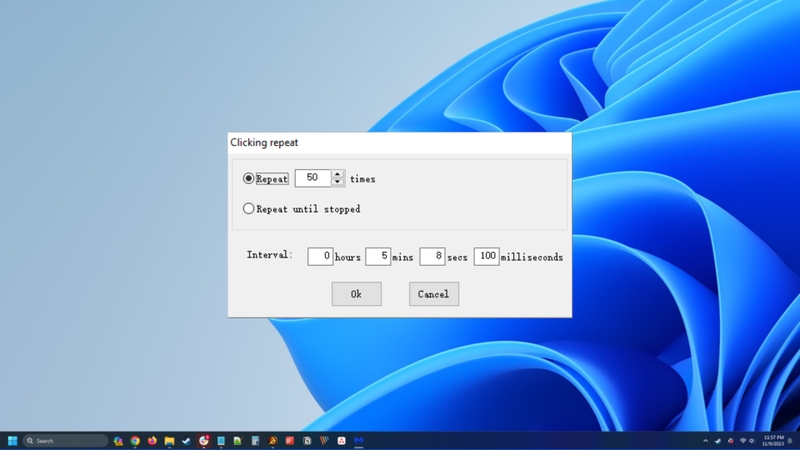The width and height of the screenshot is (800, 450).
Task: Open the Notion taskbar icon
Action: [307, 441]
